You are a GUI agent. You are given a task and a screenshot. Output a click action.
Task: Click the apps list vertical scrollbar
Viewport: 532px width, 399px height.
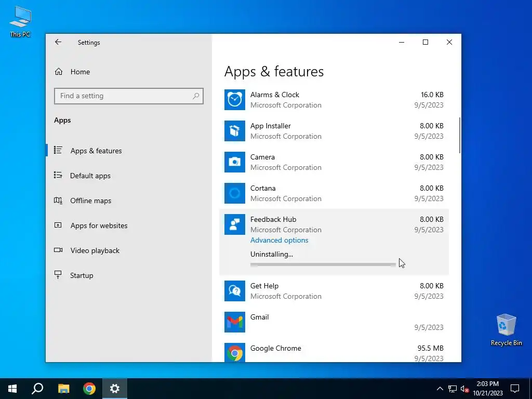[x=460, y=136]
